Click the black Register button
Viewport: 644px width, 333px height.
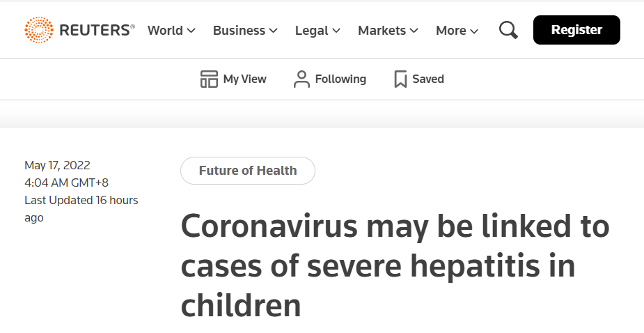click(576, 30)
